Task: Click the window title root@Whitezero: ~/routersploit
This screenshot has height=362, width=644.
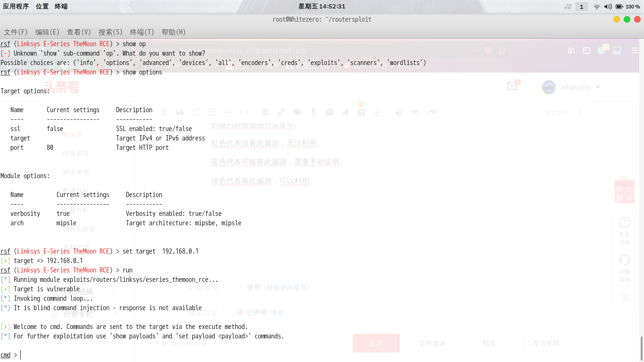Action: click(322, 19)
